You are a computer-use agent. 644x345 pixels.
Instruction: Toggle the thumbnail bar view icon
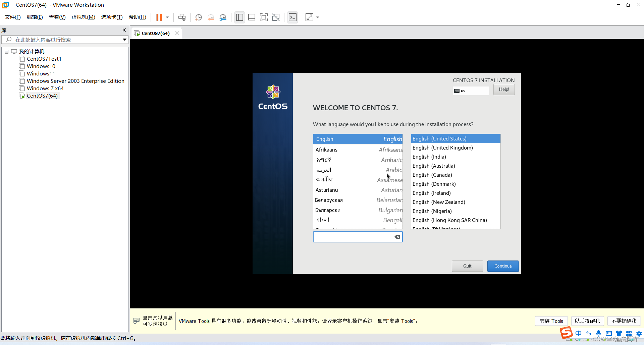click(x=252, y=17)
